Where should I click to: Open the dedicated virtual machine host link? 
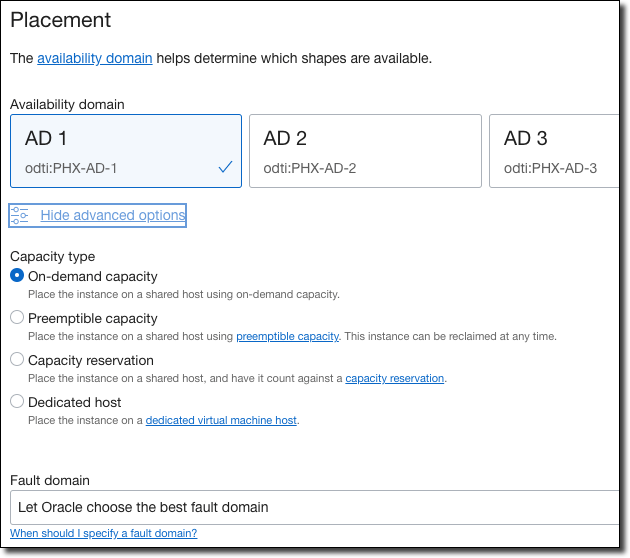click(x=221, y=421)
